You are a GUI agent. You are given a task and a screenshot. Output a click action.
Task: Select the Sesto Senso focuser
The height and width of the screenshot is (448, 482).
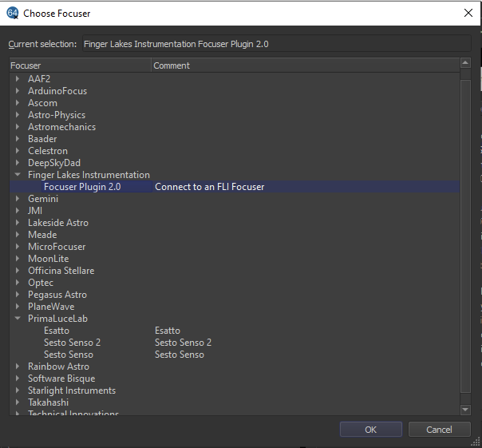click(69, 355)
